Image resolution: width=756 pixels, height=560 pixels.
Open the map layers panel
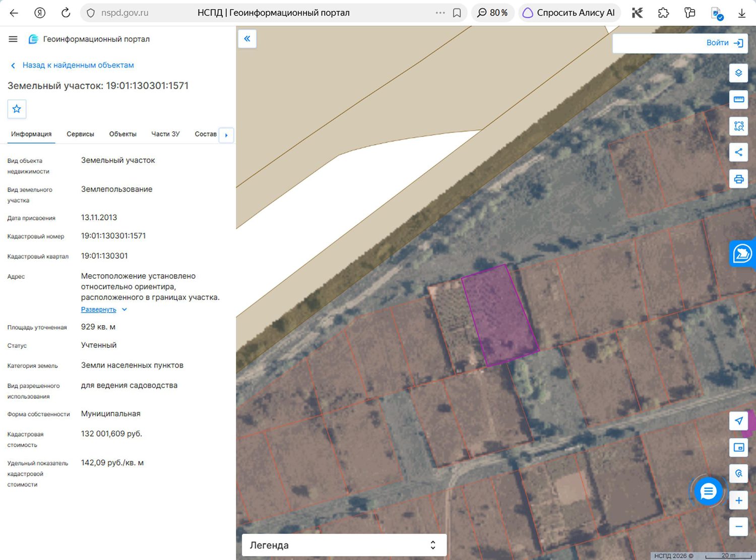point(738,73)
